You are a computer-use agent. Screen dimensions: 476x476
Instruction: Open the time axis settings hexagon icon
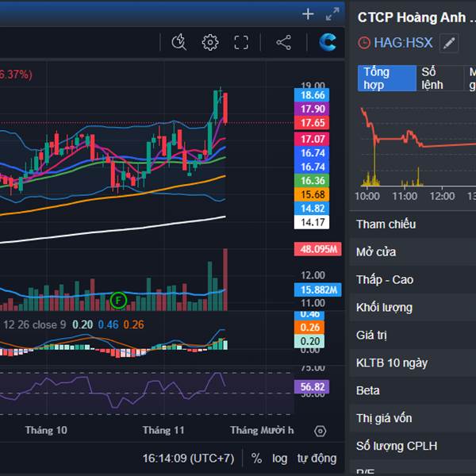point(321,431)
